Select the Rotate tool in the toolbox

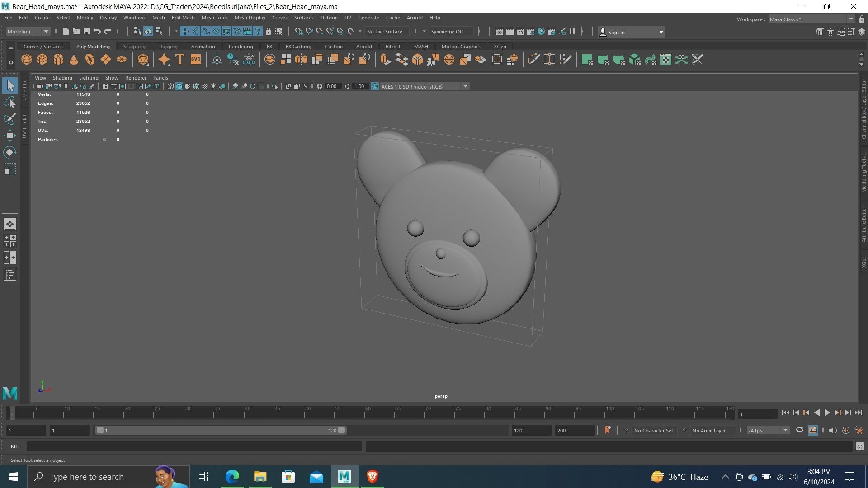click(10, 152)
